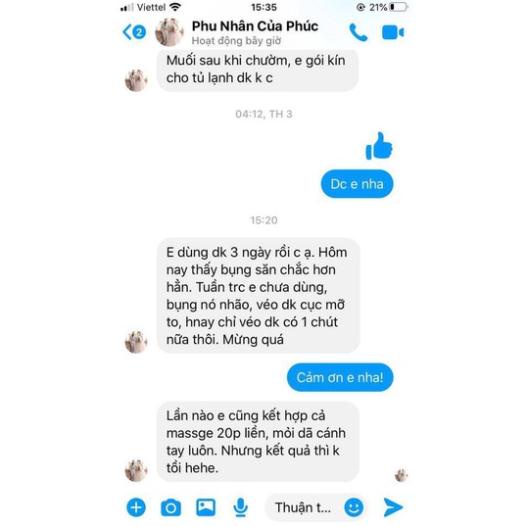Tap the "Muối sau khi chườm" message bubble
Image resolution: width=527 pixels, height=527 pixels.
click(x=257, y=69)
